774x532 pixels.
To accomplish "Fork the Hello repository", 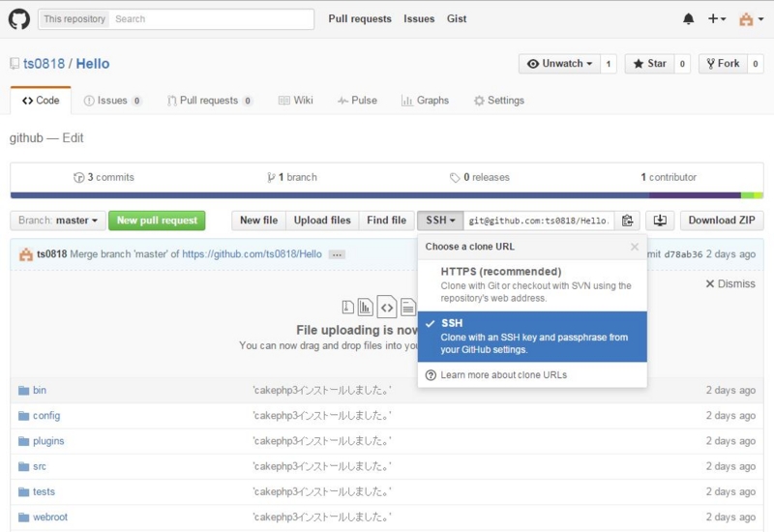I will tap(723, 64).
